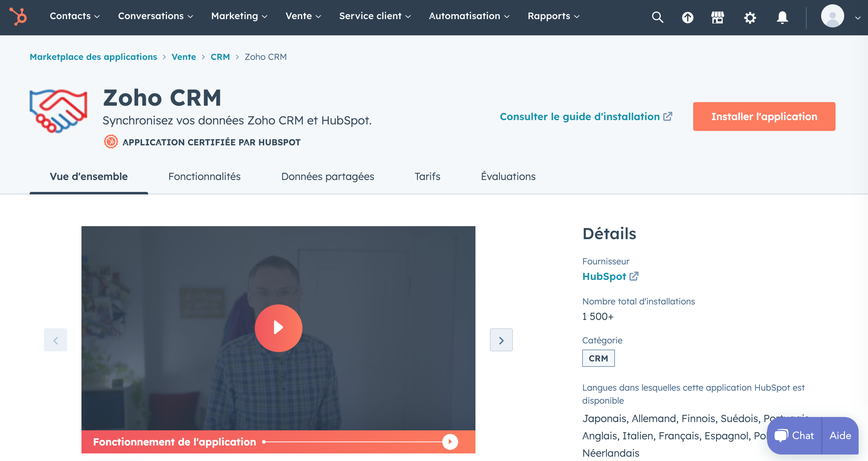The image size is (868, 461).
Task: Click external link icon next to HubSpot provider
Action: pos(634,276)
